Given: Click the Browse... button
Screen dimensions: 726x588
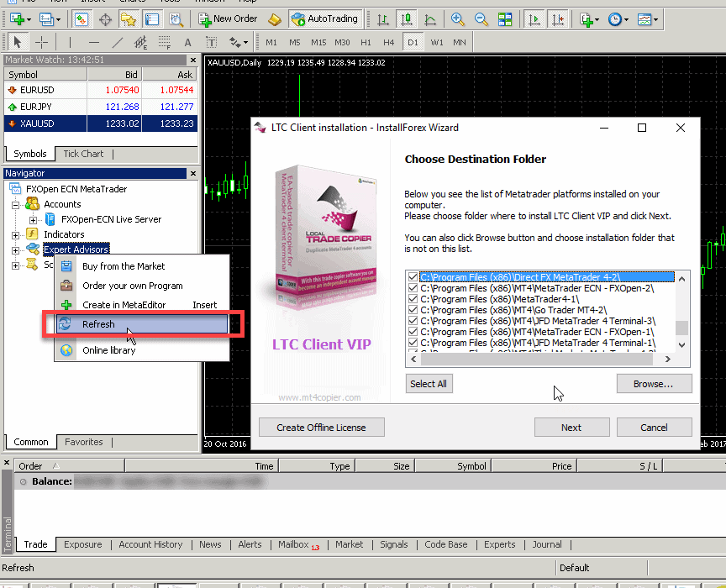Looking at the screenshot, I should pos(654,384).
